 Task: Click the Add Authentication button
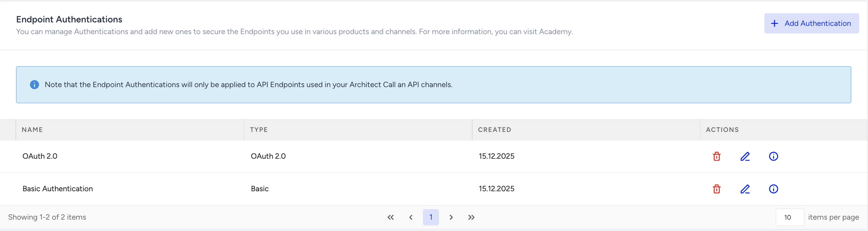811,23
